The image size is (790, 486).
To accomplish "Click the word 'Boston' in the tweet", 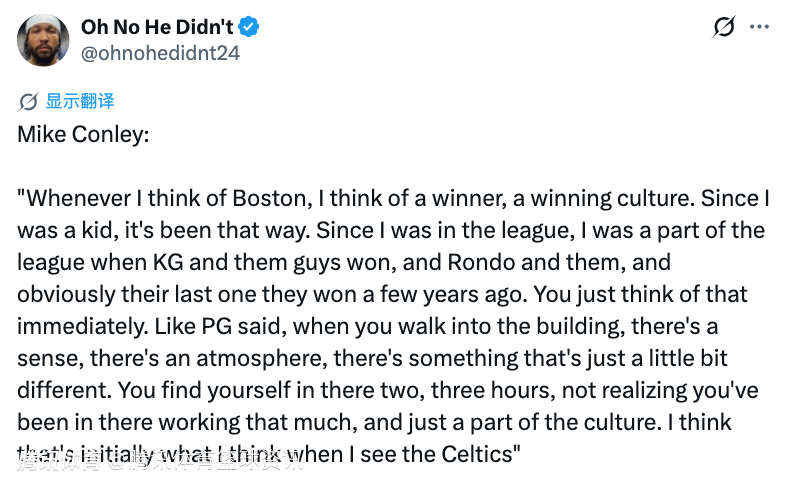I will click(x=269, y=198).
